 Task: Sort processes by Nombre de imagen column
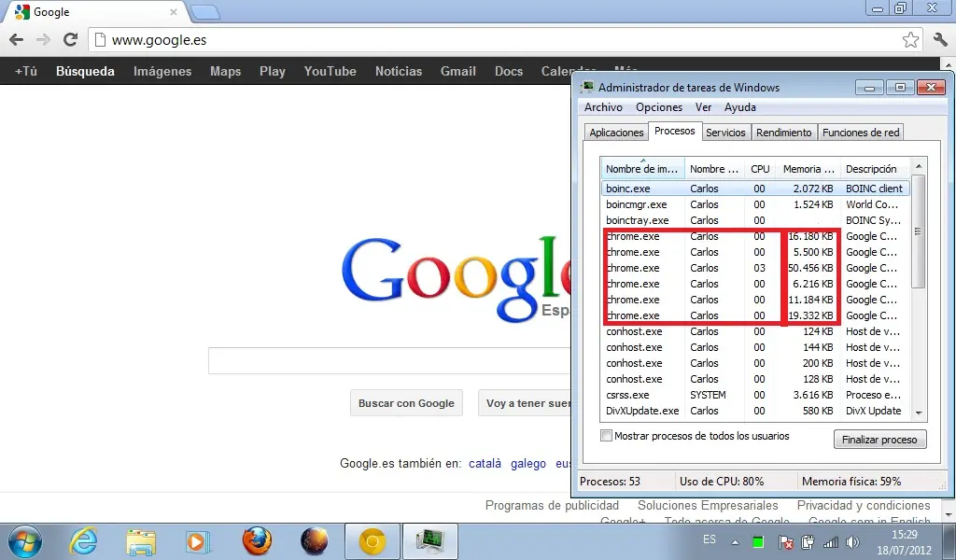(x=642, y=169)
